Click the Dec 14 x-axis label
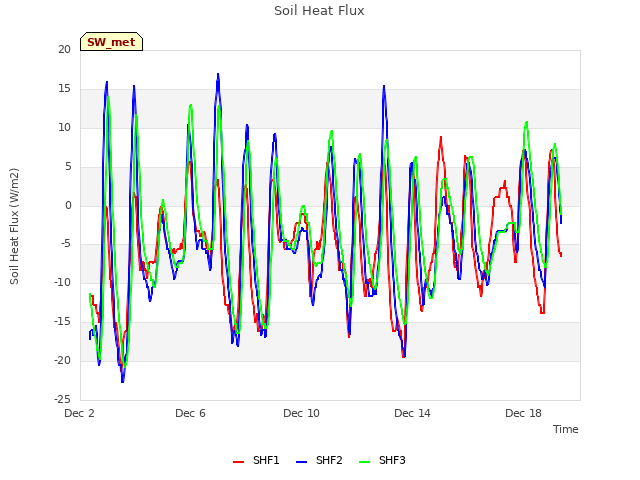 click(x=412, y=413)
